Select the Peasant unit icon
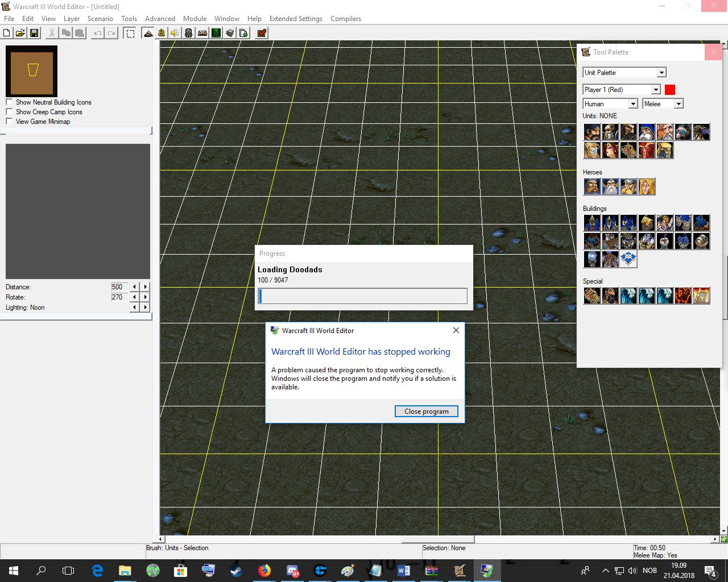Screen dimensions: 728x582 (x=592, y=132)
